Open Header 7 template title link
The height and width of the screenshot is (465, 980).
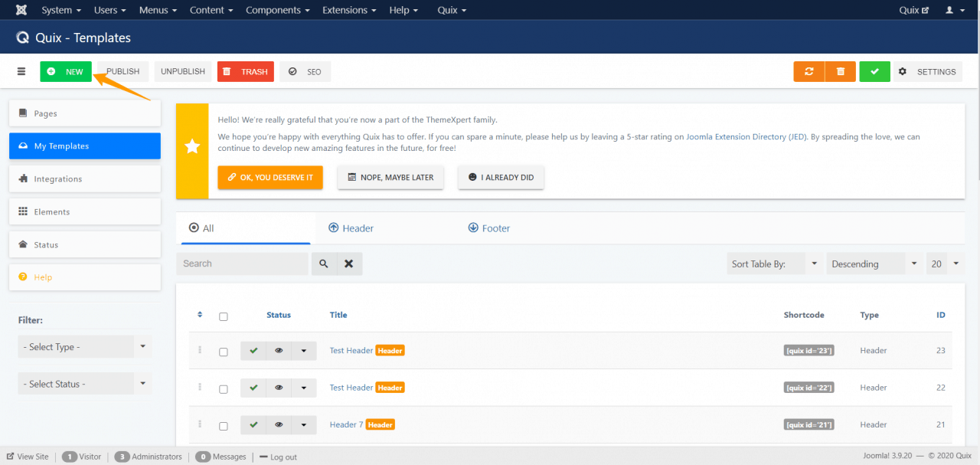tap(346, 424)
